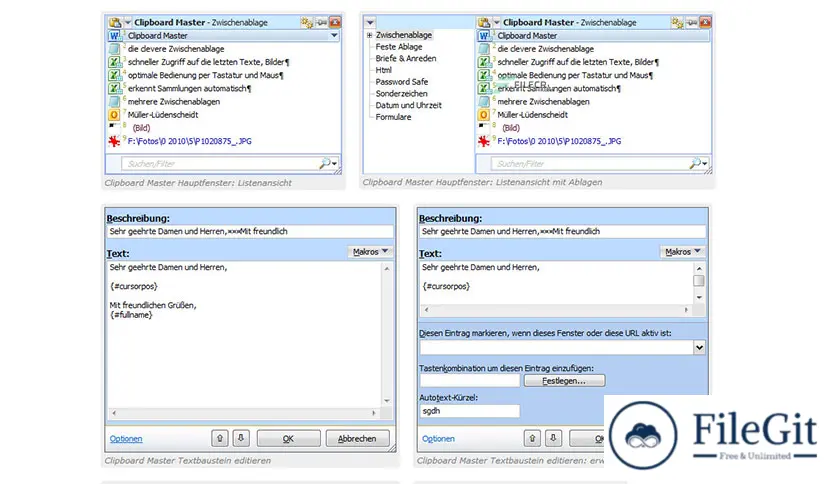The width and height of the screenshot is (836, 484).
Task: Open dropdown arrow above the Ablagen tree
Action: click(371, 22)
